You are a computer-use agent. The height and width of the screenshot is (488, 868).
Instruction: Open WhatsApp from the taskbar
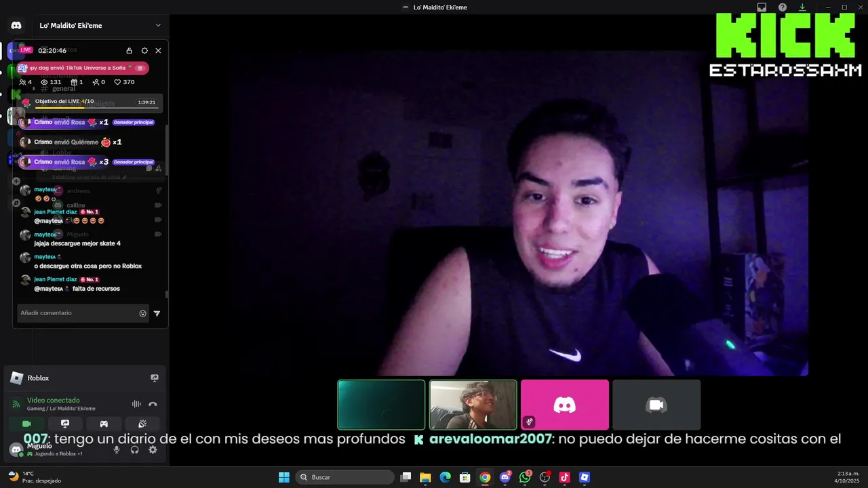point(525,477)
